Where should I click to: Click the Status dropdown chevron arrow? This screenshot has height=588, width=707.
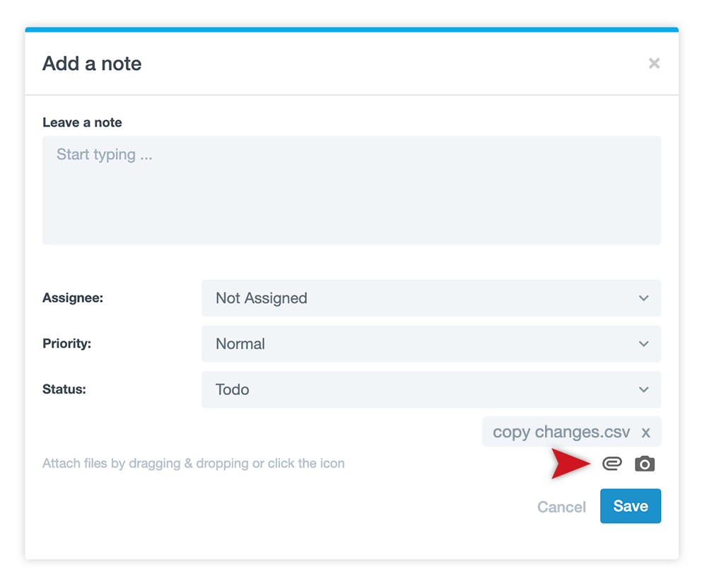[643, 389]
